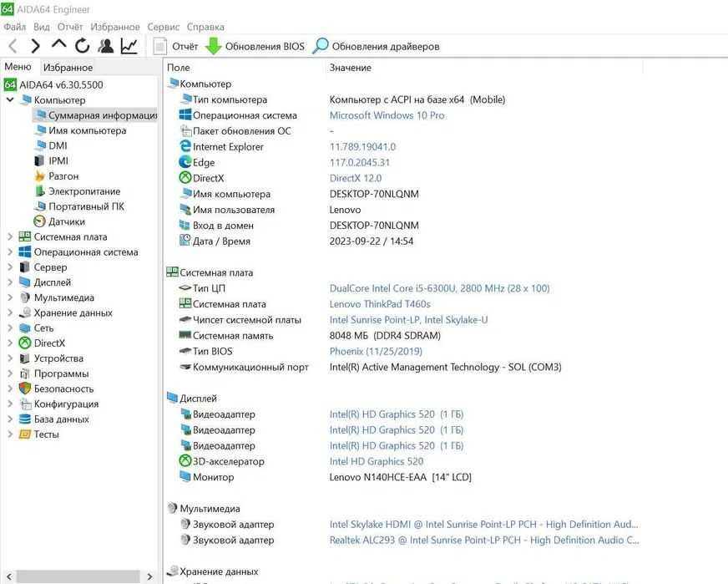Expand the Хранение данных tree node
This screenshot has height=584, width=728.
point(10,312)
